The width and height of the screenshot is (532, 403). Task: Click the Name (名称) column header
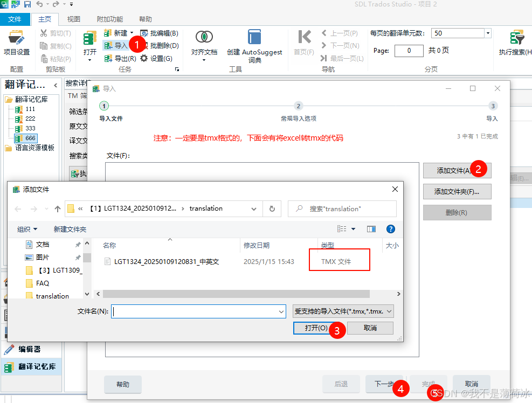tap(109, 245)
